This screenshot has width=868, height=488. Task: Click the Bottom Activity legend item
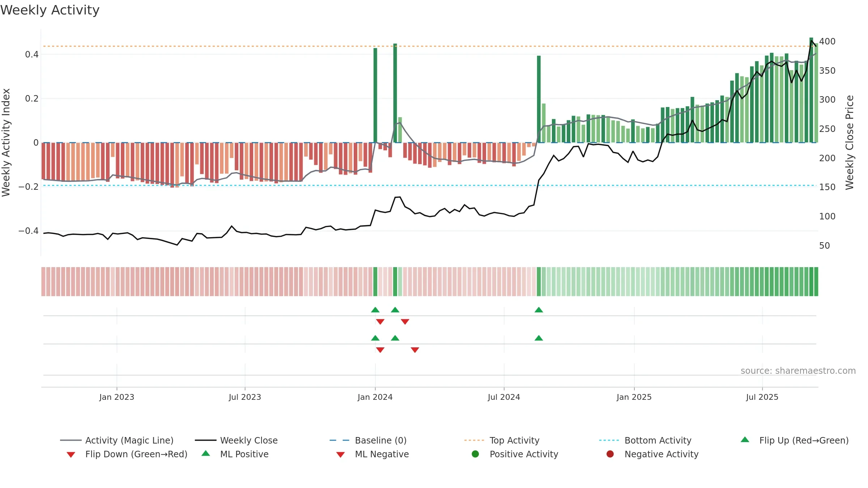tap(645, 440)
